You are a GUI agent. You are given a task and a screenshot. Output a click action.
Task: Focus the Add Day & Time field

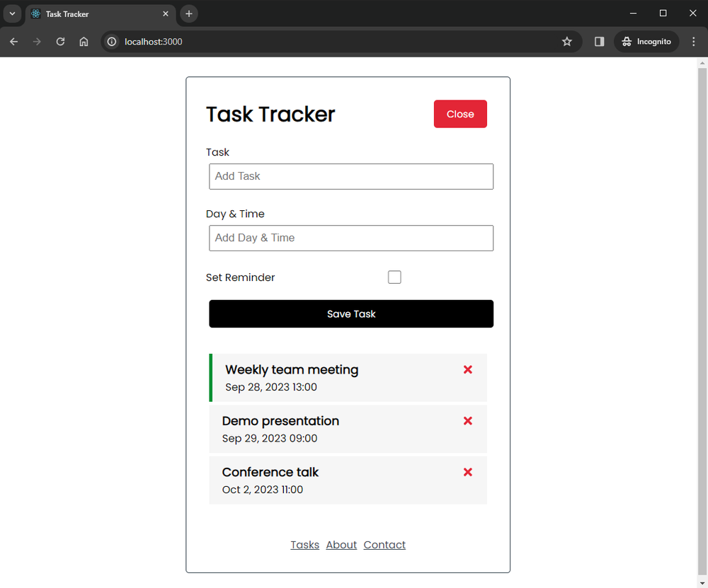351,238
